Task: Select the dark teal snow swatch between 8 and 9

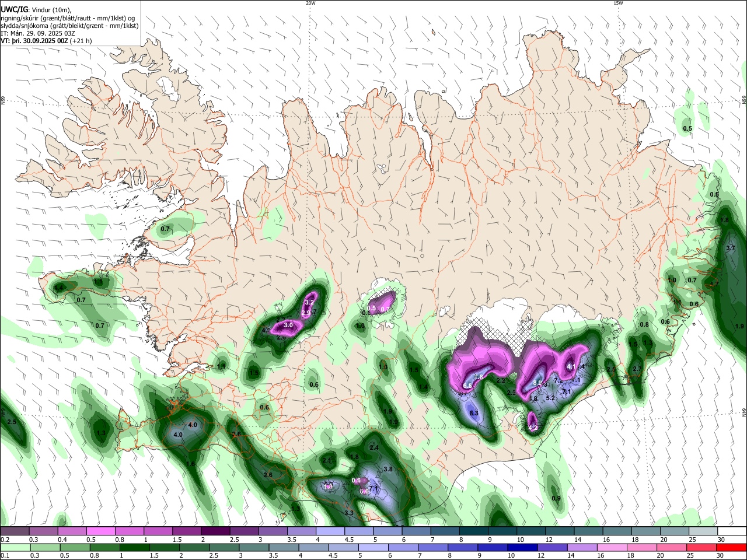Action: point(474,531)
